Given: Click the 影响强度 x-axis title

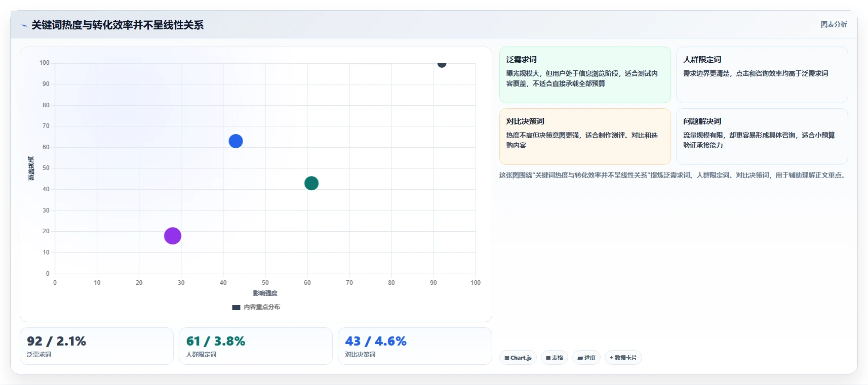Looking at the screenshot, I should point(265,293).
